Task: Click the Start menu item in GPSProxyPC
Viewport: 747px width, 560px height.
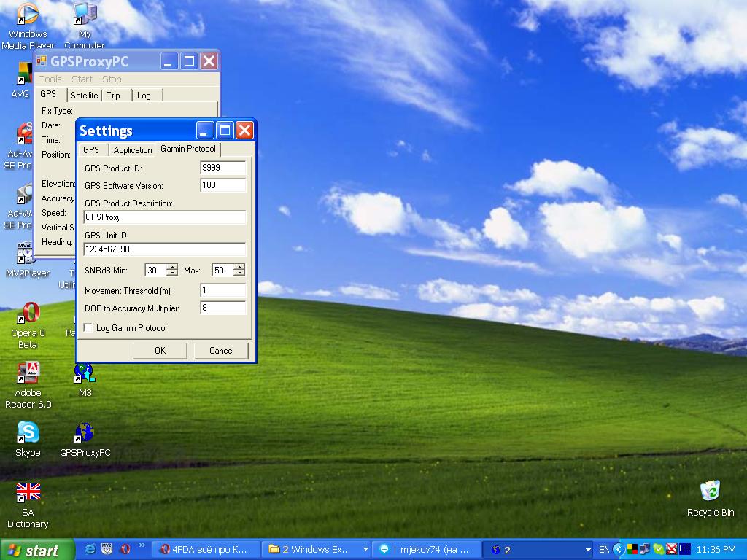Action: [x=82, y=79]
